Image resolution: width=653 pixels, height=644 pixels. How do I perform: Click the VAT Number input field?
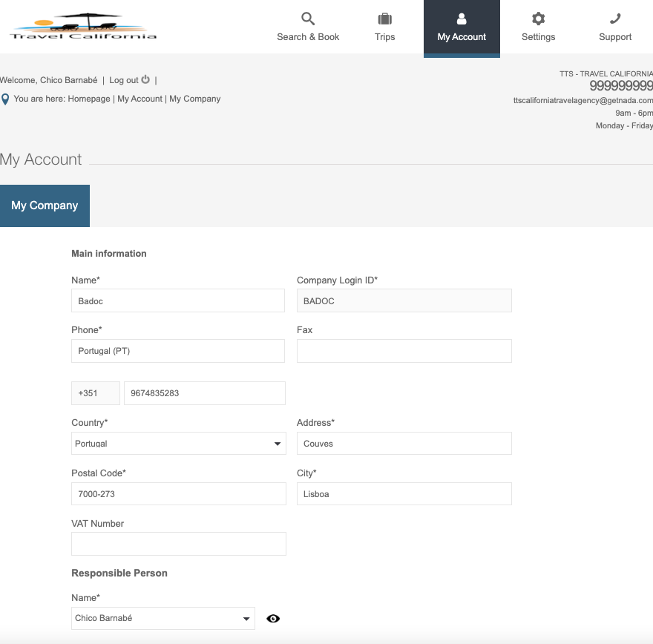pos(178,544)
